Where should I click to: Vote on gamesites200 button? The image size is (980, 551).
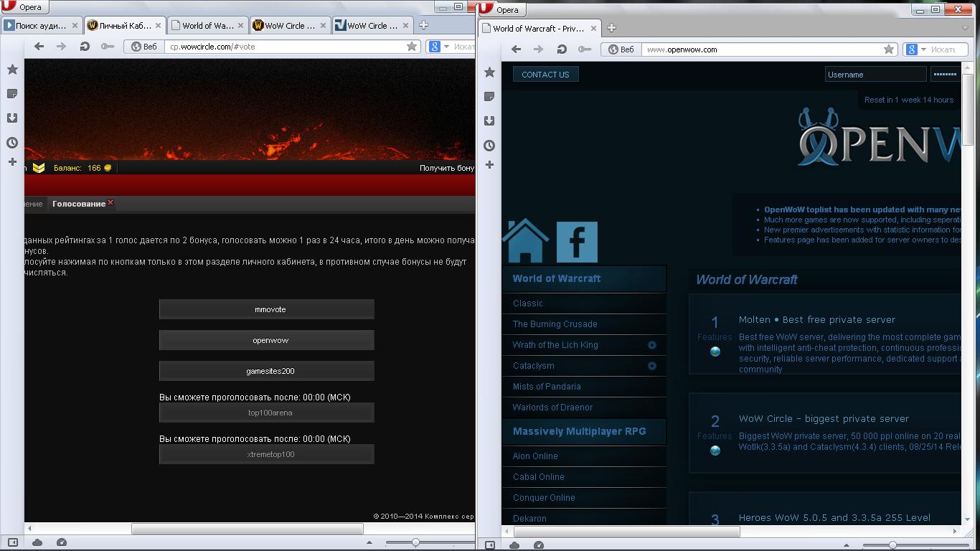pyautogui.click(x=267, y=371)
